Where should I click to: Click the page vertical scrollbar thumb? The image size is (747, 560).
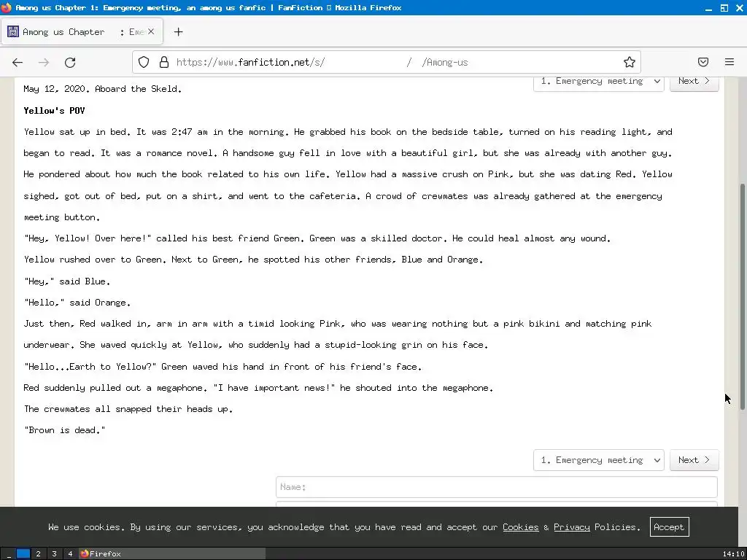click(x=742, y=295)
